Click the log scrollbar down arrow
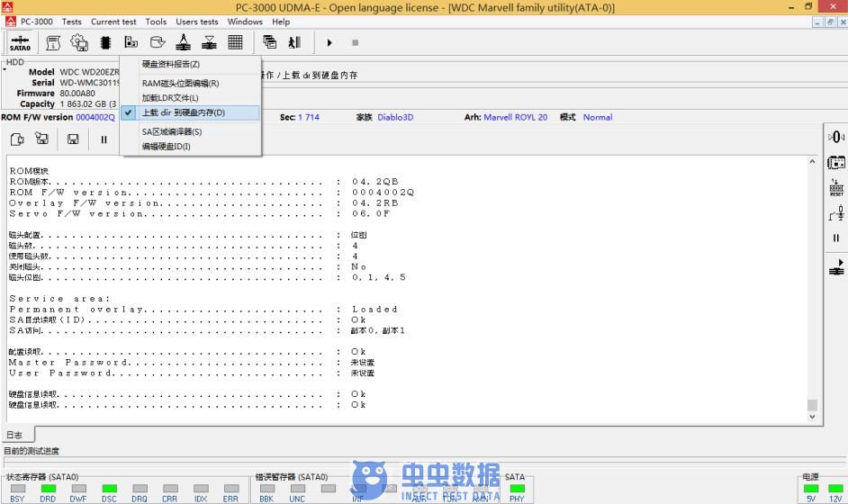The image size is (848, 504). (x=812, y=417)
